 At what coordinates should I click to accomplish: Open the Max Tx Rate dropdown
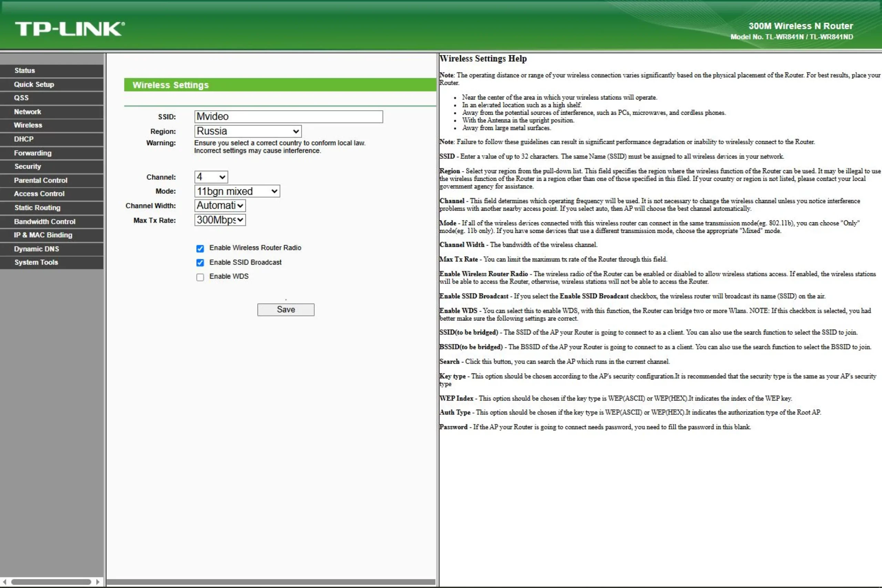click(x=220, y=220)
